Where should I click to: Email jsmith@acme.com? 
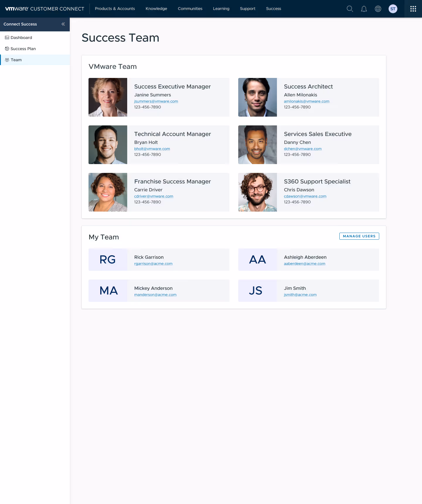tap(300, 295)
